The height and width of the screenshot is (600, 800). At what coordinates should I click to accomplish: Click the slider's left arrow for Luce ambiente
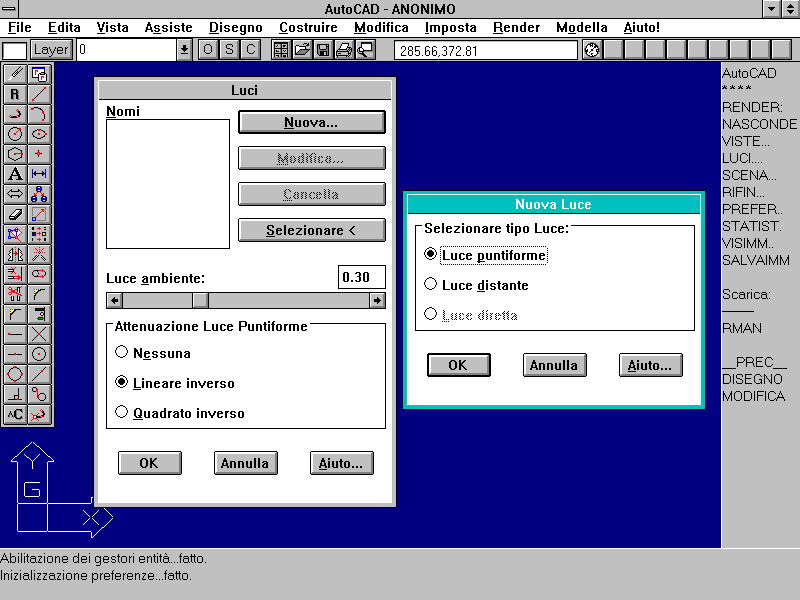click(x=114, y=301)
